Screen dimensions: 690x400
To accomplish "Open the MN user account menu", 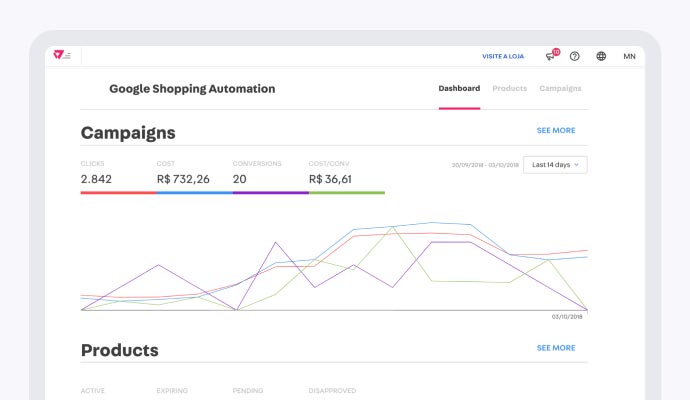I will pos(629,56).
